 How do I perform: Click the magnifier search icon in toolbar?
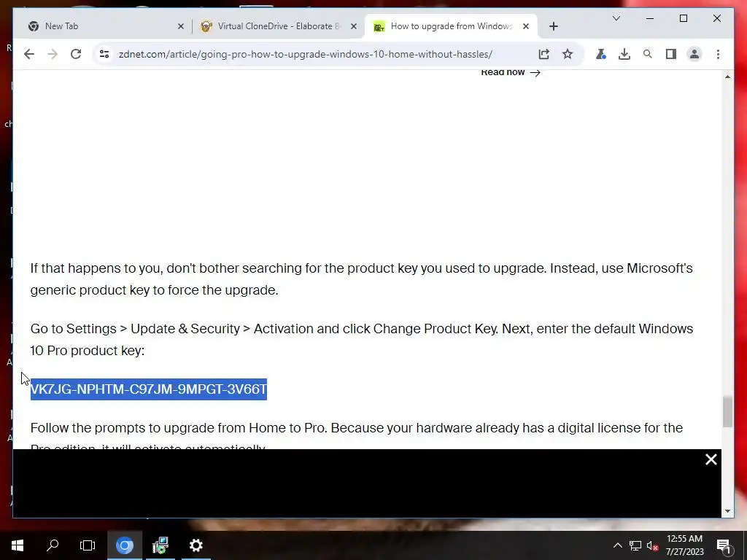(x=648, y=54)
